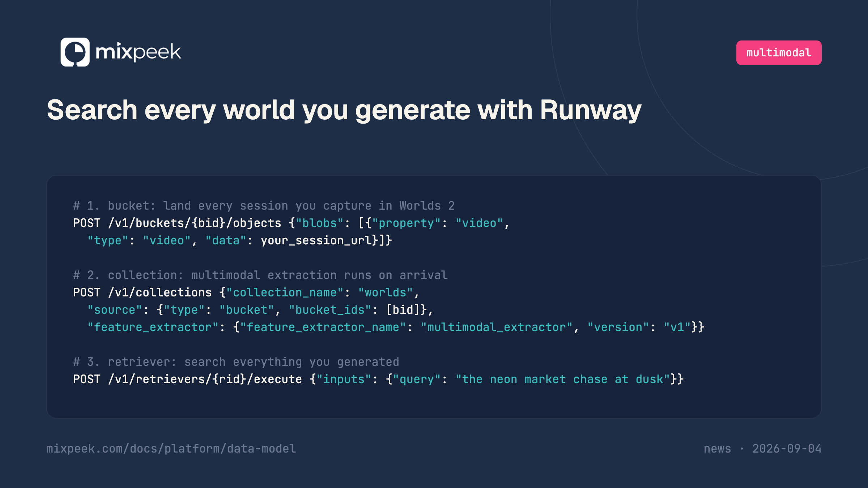Screen dimensions: 868x488
Task: Click the text "your_session_url"
Action: 316,240
